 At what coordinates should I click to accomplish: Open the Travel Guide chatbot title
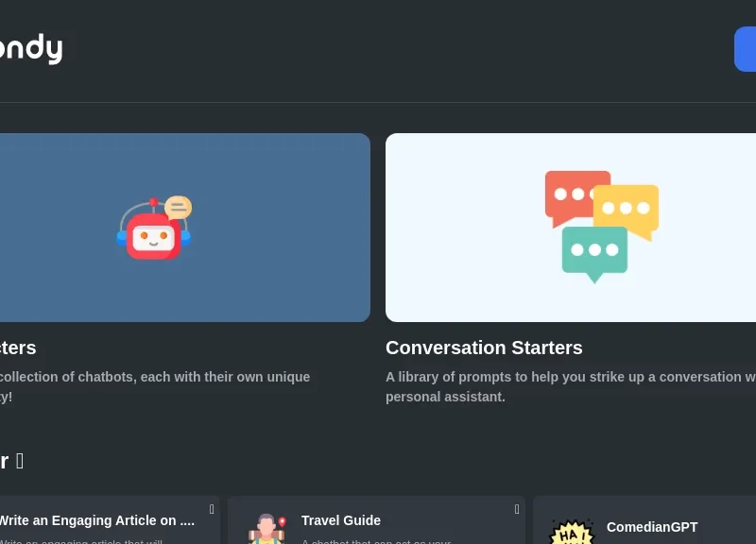click(340, 520)
